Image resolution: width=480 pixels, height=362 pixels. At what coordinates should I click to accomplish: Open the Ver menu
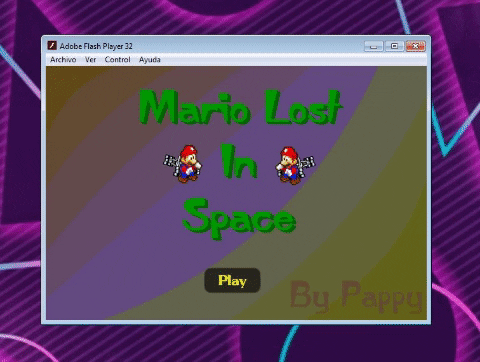[90, 60]
